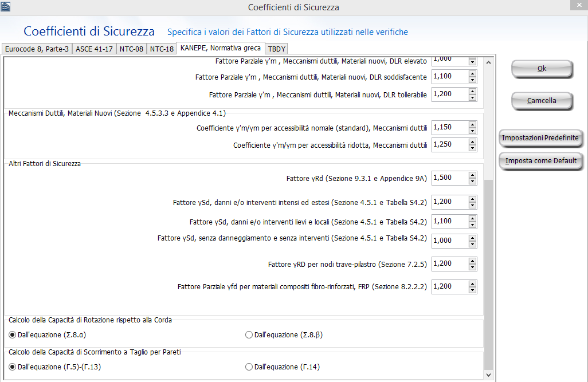The width and height of the screenshot is (588, 382).
Task: Increase the γRd factor using up arrow
Action: (x=472, y=175)
